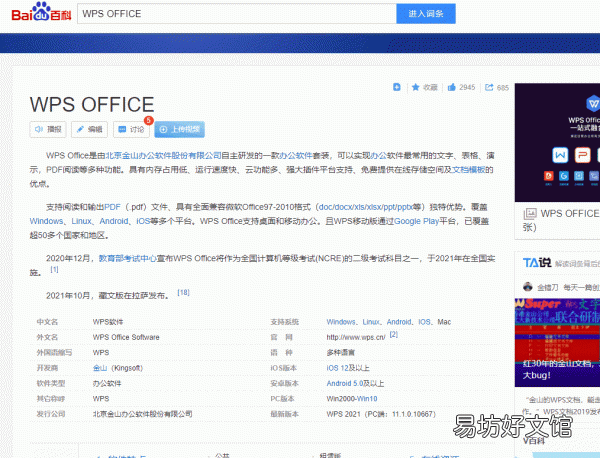
Task: Click the 金山 developer link in the info table
Action: (x=100, y=368)
